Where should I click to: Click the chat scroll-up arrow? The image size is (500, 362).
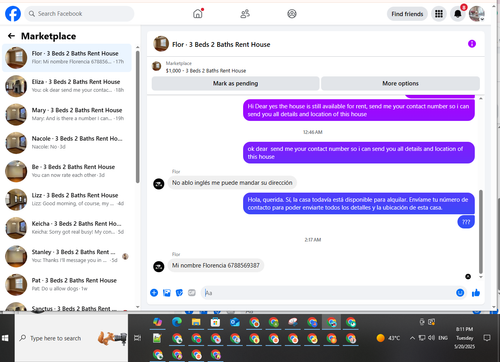[x=481, y=99]
